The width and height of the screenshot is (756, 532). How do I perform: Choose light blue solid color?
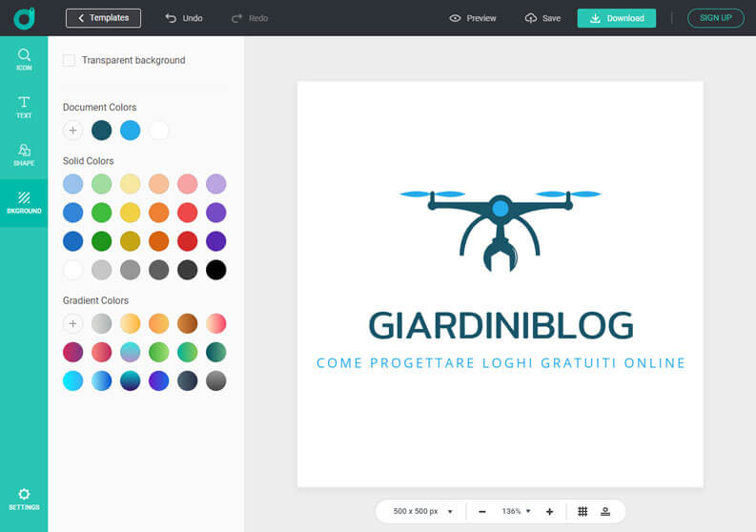[72, 184]
